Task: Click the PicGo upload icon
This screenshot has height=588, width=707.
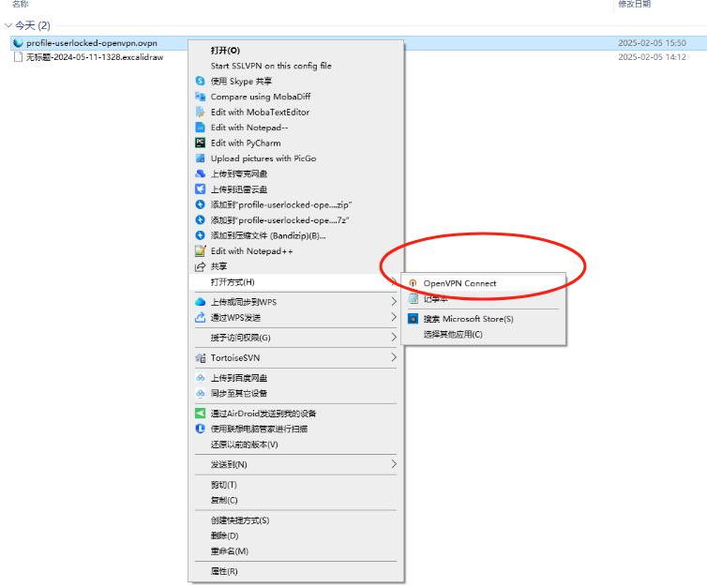Action: pyautogui.click(x=201, y=158)
